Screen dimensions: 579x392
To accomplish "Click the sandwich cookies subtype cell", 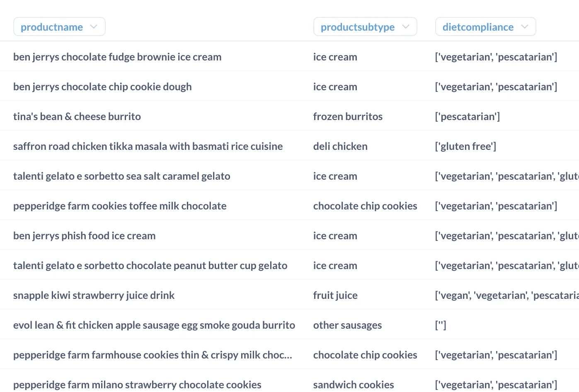I will coord(354,385).
